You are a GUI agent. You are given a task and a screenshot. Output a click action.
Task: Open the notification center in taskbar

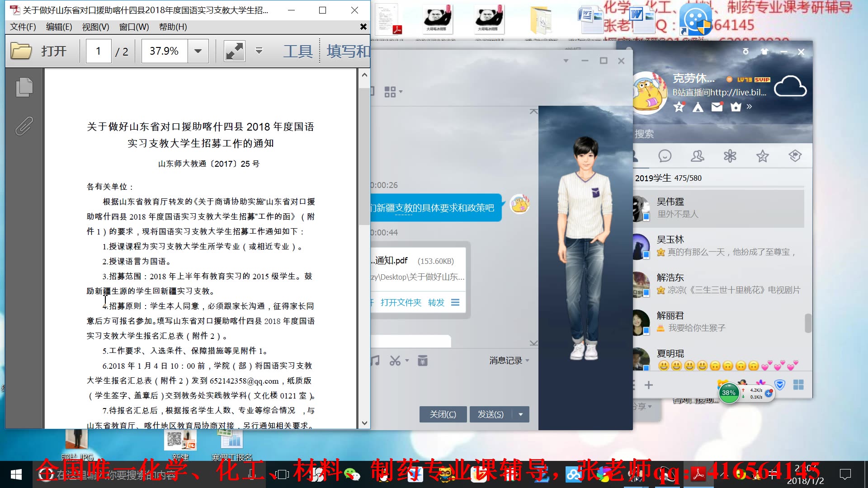845,474
